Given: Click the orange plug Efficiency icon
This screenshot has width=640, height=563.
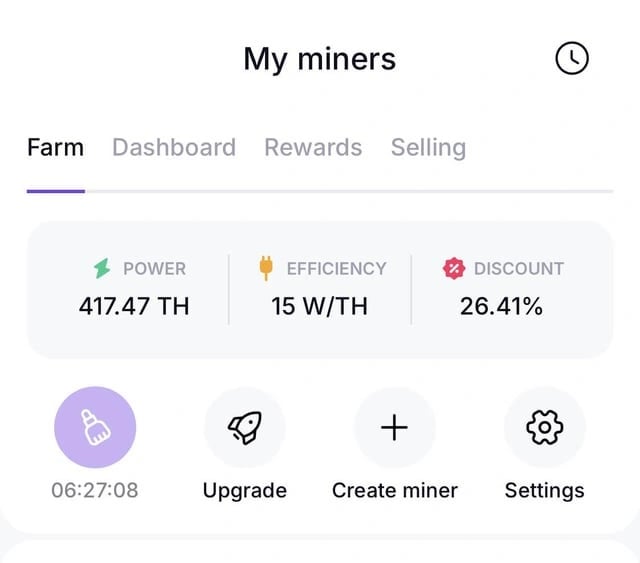Looking at the screenshot, I should point(266,268).
